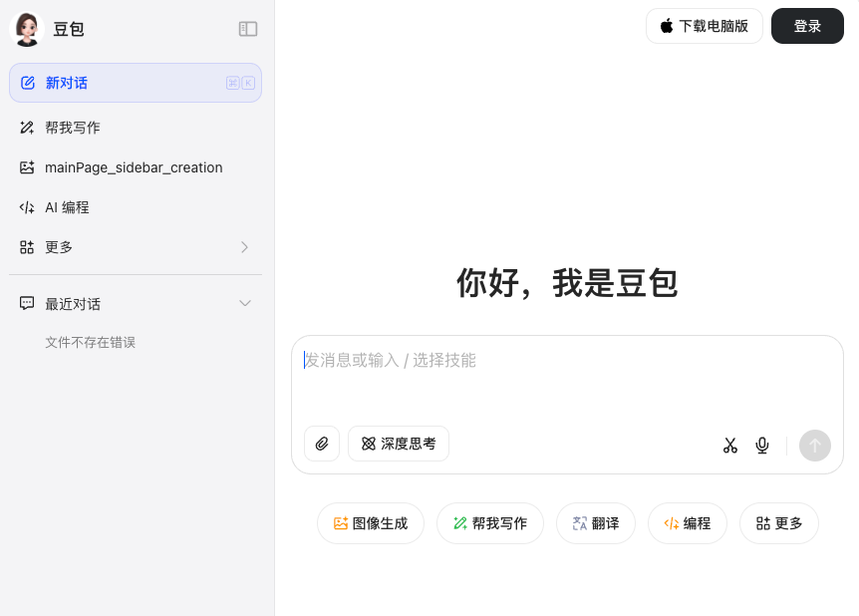Open the 文件不存在错误 conversation
Screen dimensions: 859x616
tap(91, 343)
